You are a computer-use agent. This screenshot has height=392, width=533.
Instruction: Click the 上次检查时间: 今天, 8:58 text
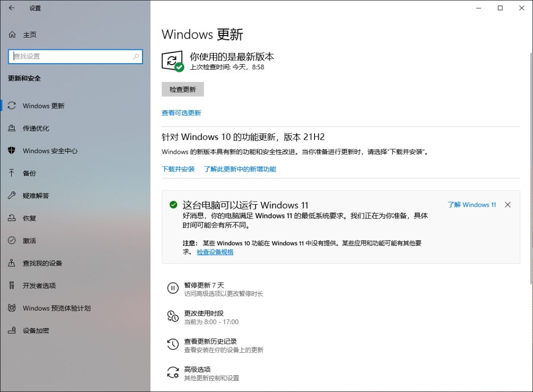click(x=227, y=67)
